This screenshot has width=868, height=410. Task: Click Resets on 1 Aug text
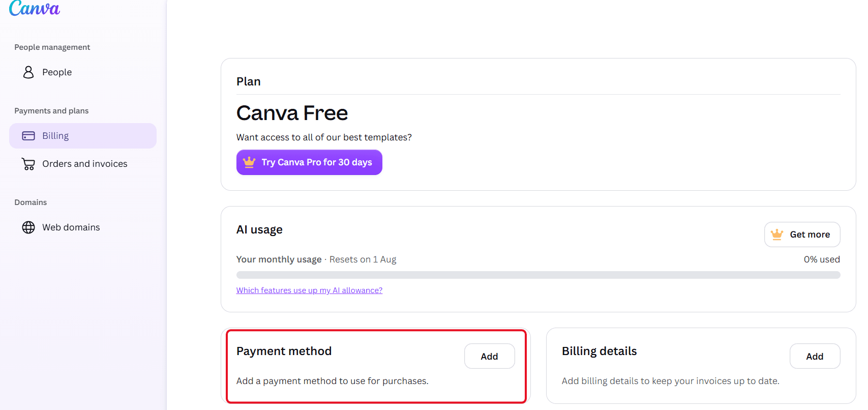[363, 259]
